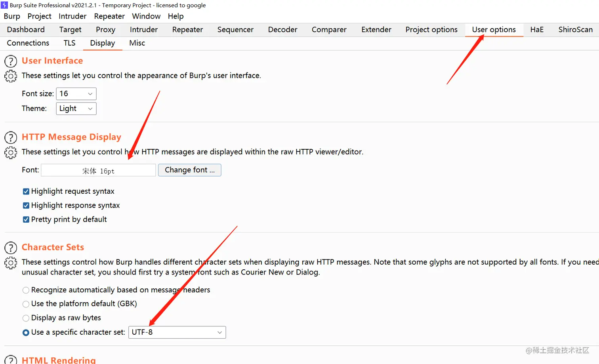Click the font display field showing 宋体 16pt
The width and height of the screenshot is (599, 364).
(98, 170)
